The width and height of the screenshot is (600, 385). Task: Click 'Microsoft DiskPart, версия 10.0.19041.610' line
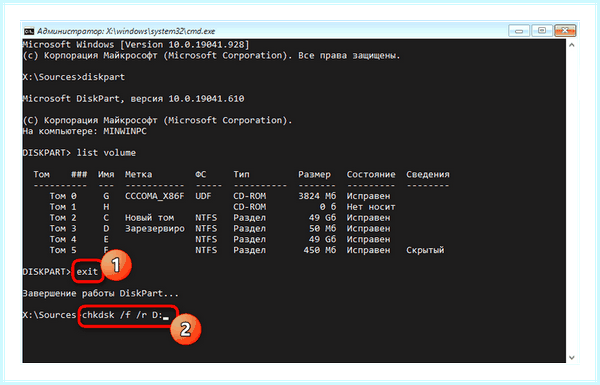tap(133, 99)
